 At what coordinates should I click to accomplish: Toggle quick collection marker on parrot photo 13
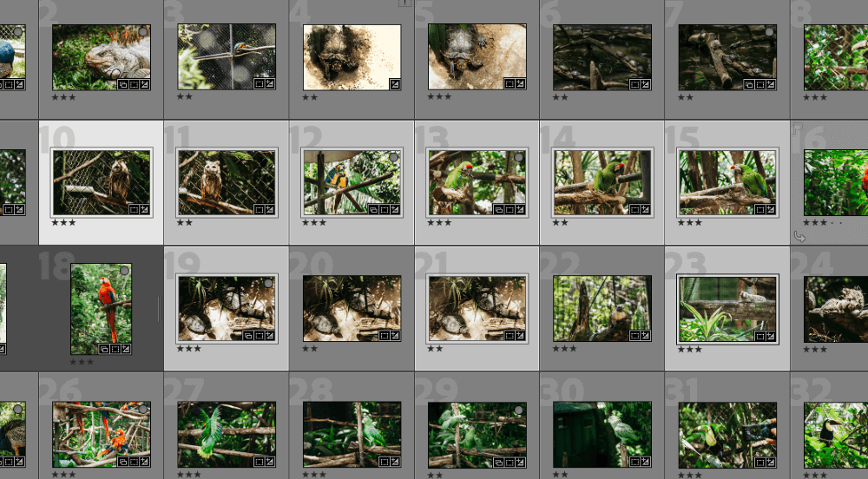(x=519, y=158)
